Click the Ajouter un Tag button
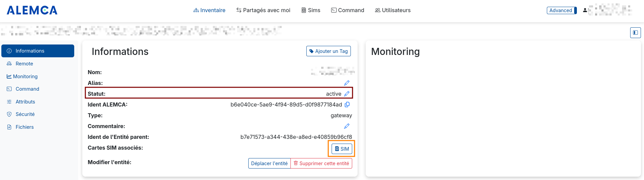 pos(328,51)
